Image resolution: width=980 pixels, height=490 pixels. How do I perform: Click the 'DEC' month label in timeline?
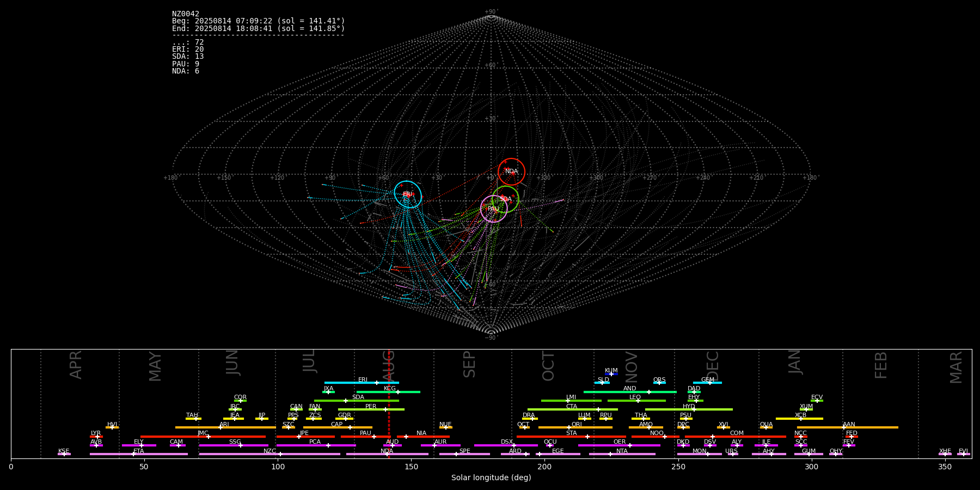(x=713, y=366)
